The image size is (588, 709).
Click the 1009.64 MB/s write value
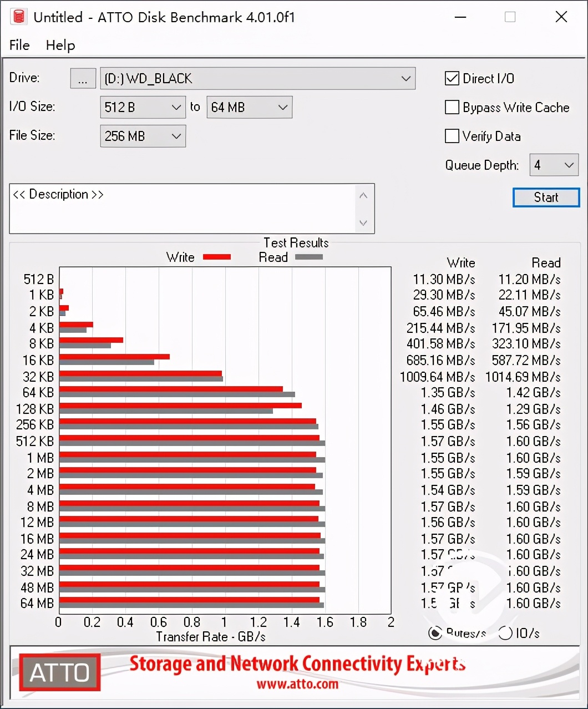(x=437, y=377)
